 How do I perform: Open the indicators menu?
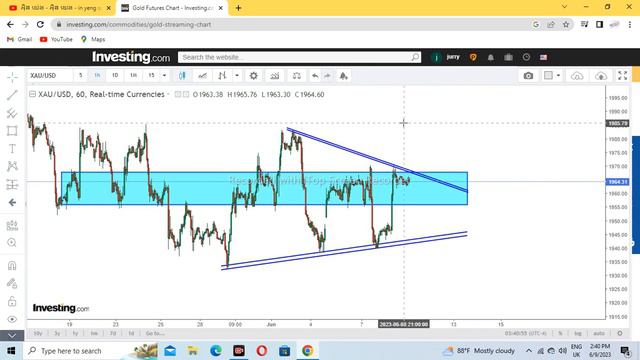pos(275,76)
